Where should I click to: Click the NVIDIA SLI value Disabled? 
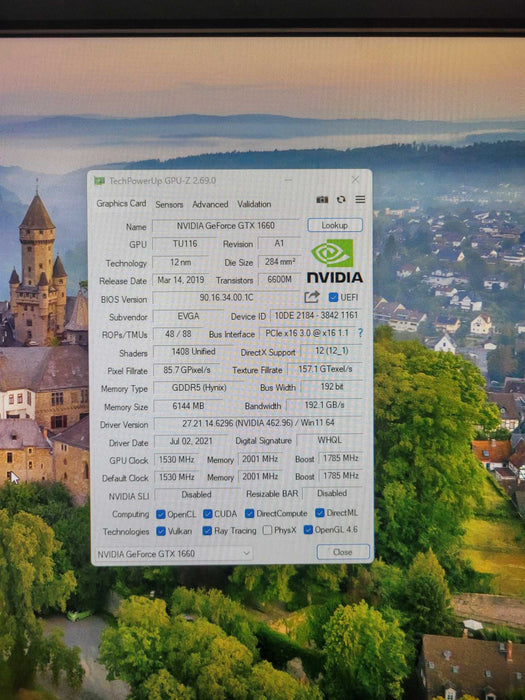tap(196, 494)
